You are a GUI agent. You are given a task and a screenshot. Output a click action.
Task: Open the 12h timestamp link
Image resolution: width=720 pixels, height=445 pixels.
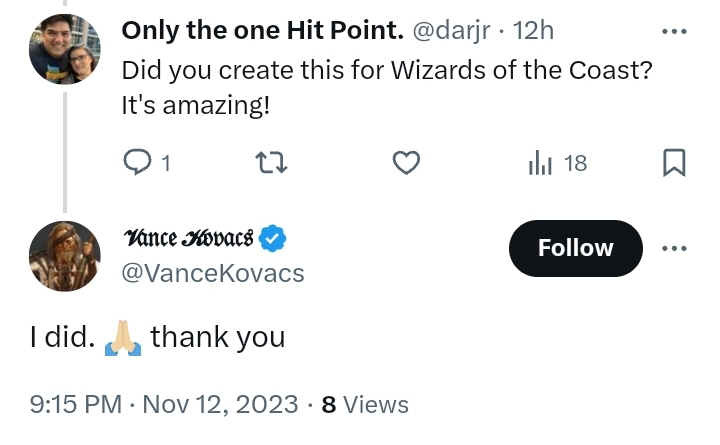[x=533, y=31]
